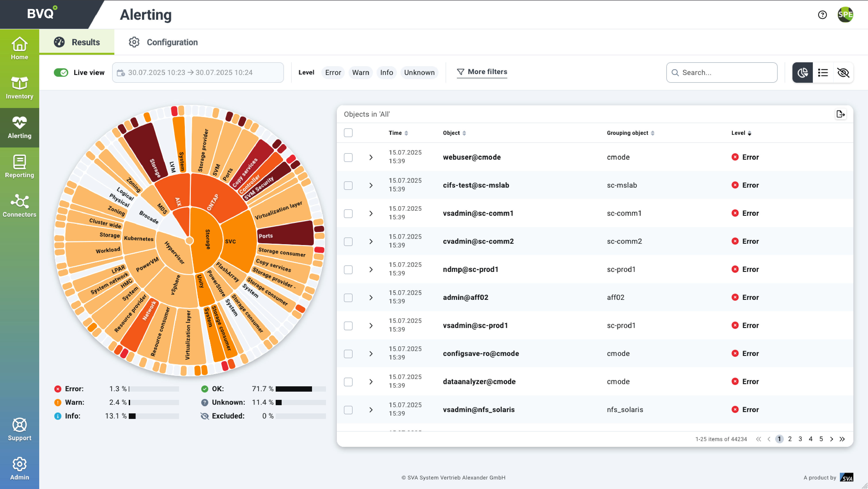Screen dimensions: 868x489
Task: Open More filters
Action: [x=482, y=72]
